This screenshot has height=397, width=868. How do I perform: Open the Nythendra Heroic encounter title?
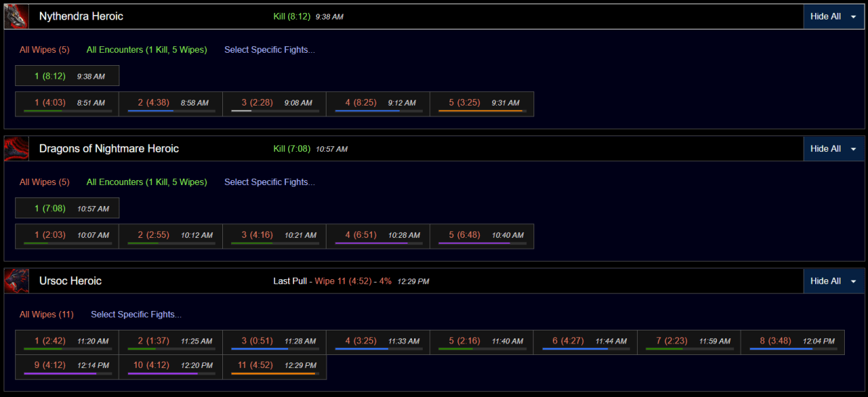(81, 17)
